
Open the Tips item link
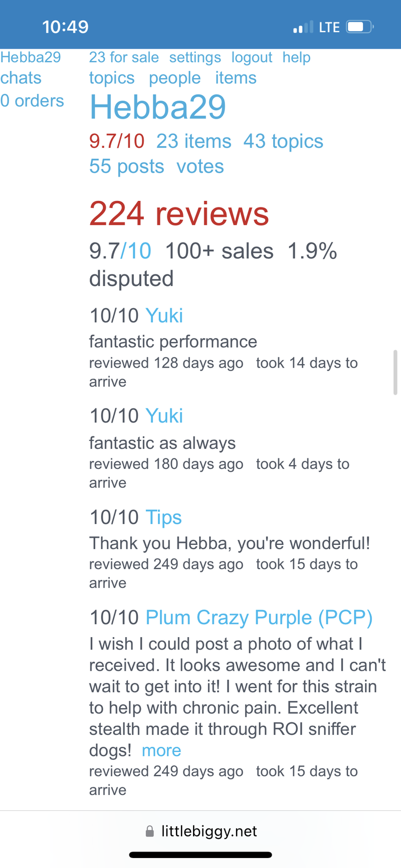pos(163,517)
